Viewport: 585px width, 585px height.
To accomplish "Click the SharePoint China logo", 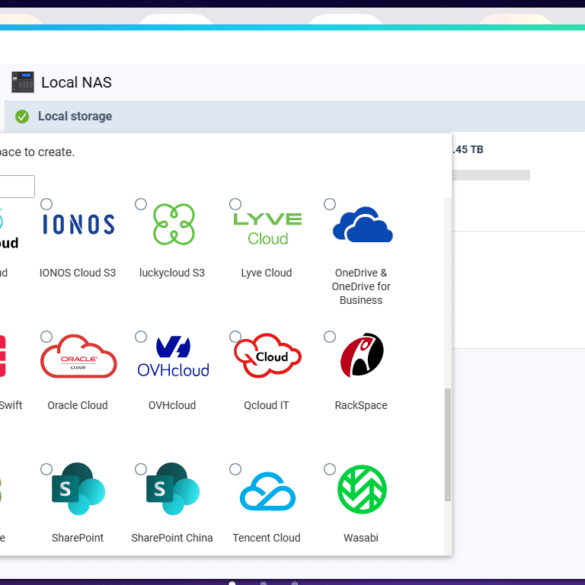I will pos(173,488).
